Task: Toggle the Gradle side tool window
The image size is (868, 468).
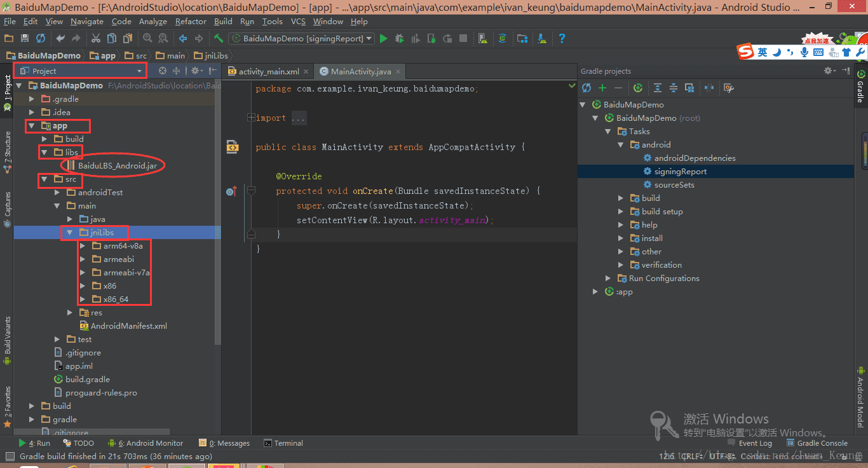Action: pyautogui.click(x=860, y=86)
